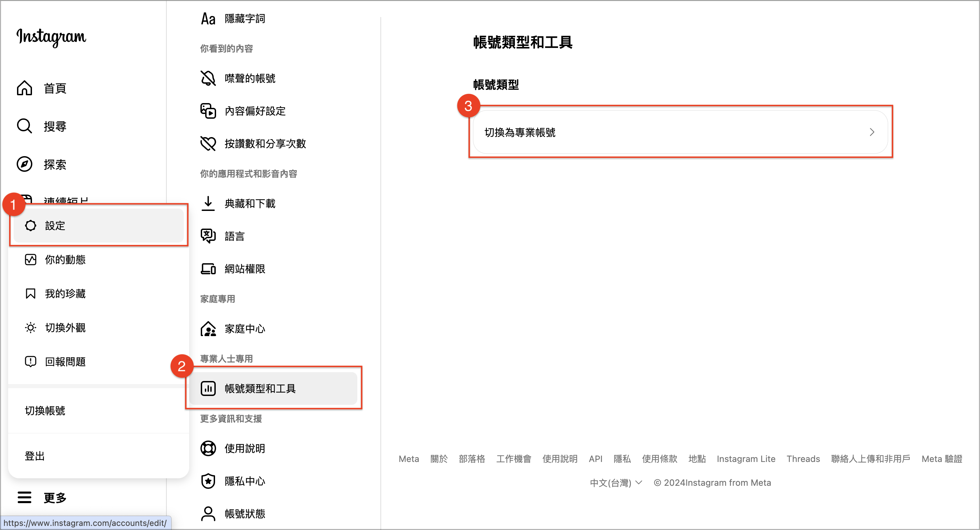980x530 pixels.
Task: Click the 關於 footer link
Action: (x=439, y=459)
